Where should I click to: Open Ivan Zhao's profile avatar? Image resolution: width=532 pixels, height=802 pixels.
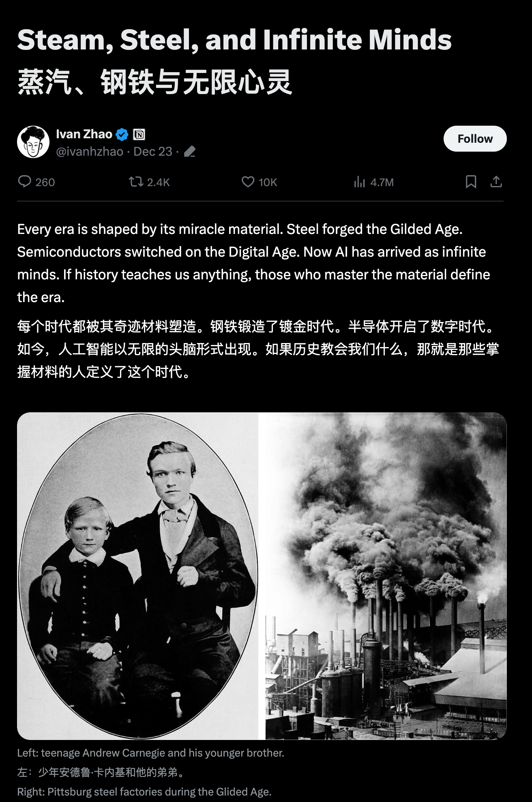pyautogui.click(x=33, y=142)
